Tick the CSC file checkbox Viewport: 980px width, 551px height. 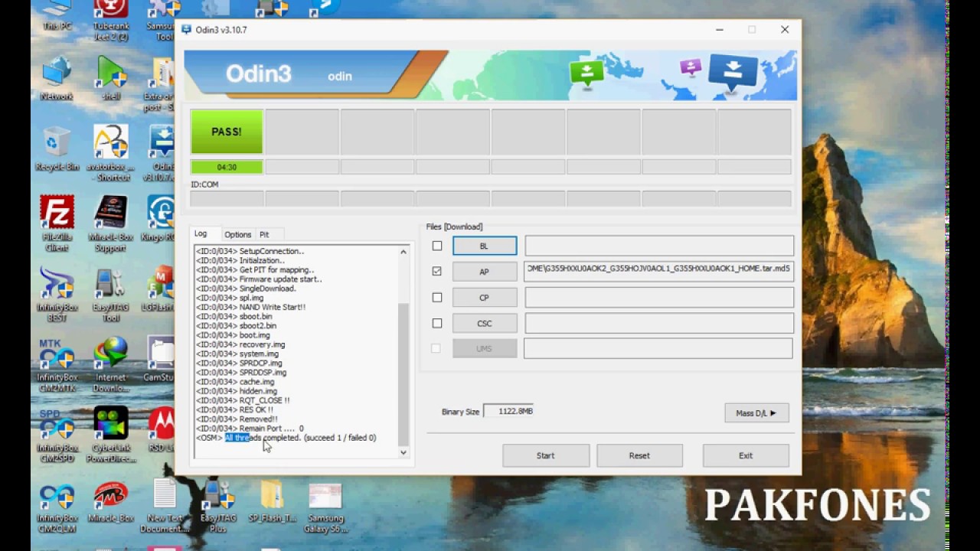click(437, 323)
